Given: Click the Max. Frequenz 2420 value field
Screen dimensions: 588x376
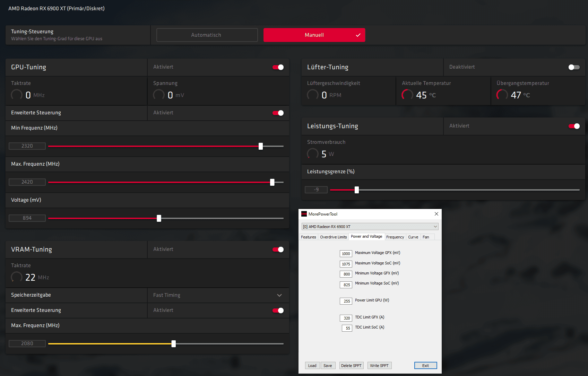Looking at the screenshot, I should 27,182.
